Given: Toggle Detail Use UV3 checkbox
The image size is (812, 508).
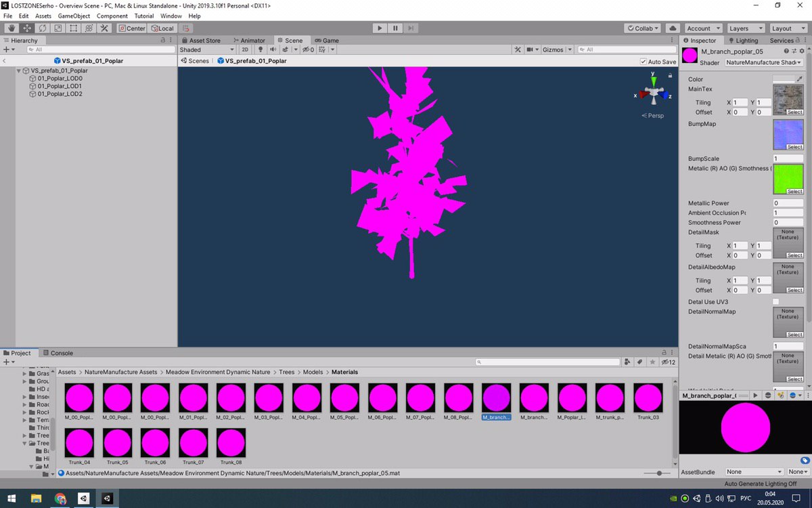Looking at the screenshot, I should [x=775, y=301].
